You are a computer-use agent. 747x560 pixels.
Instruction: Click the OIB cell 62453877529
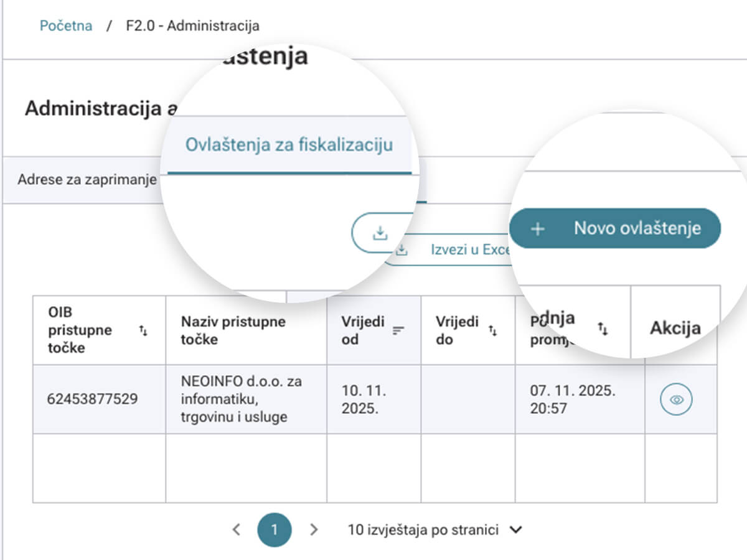click(92, 399)
